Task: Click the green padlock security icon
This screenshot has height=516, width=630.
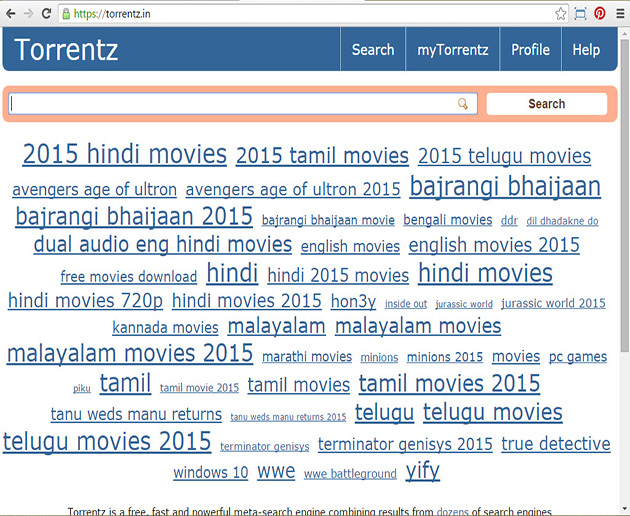Action: coord(66,14)
